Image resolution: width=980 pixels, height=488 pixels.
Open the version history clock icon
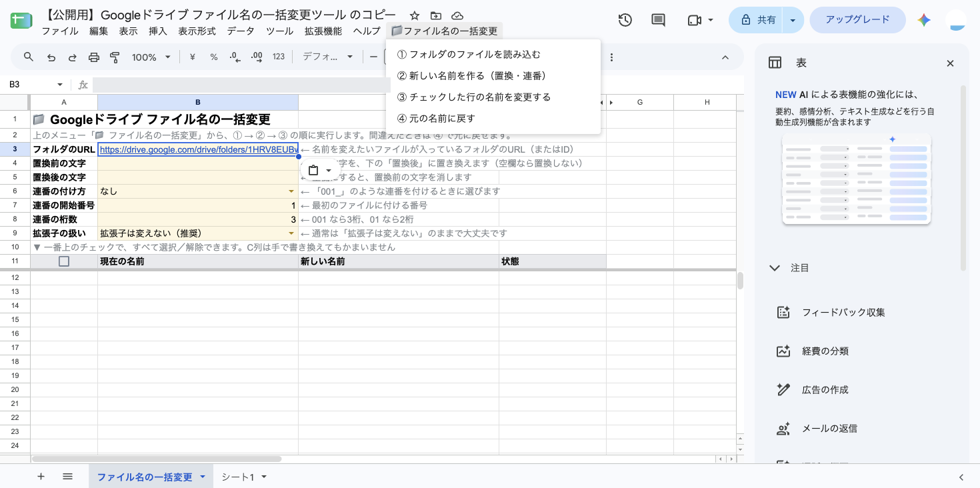[x=625, y=20]
